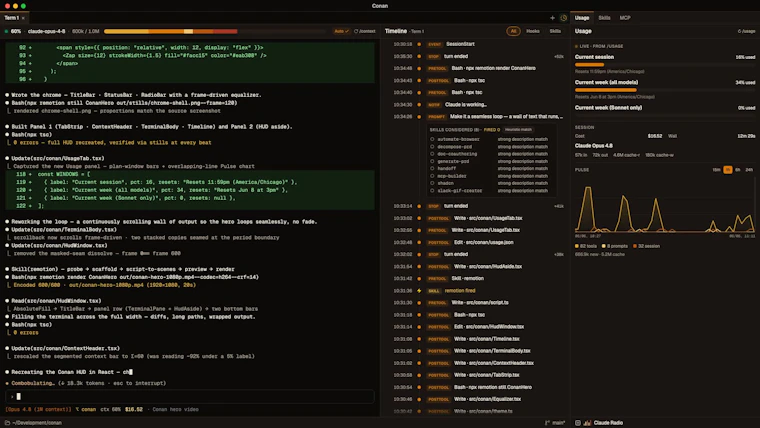Click the folder icon beside ~/Development/conan
This screenshot has height=428, width=760.
(7, 423)
